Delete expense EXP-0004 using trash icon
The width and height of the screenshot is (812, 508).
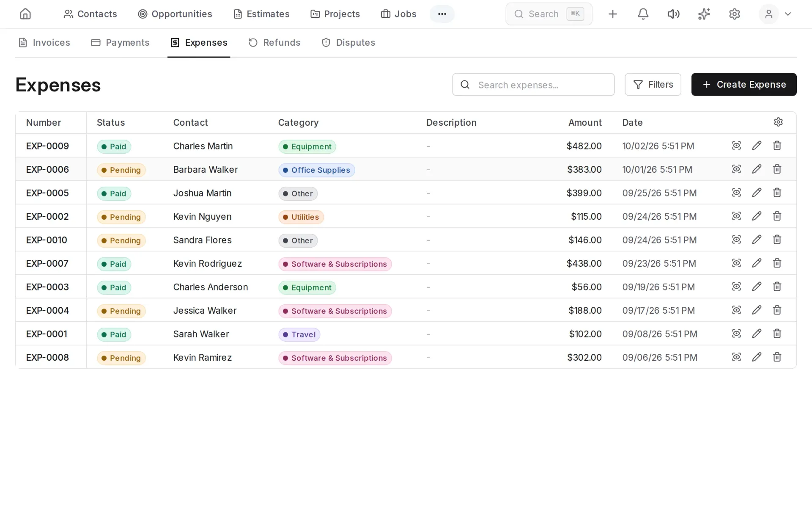coord(777,310)
